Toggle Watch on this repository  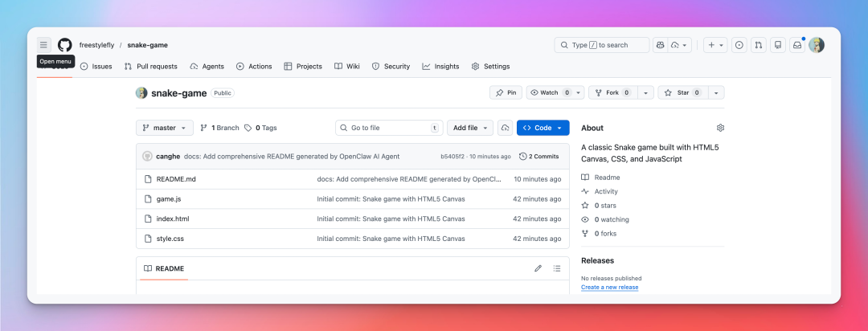pyautogui.click(x=549, y=93)
